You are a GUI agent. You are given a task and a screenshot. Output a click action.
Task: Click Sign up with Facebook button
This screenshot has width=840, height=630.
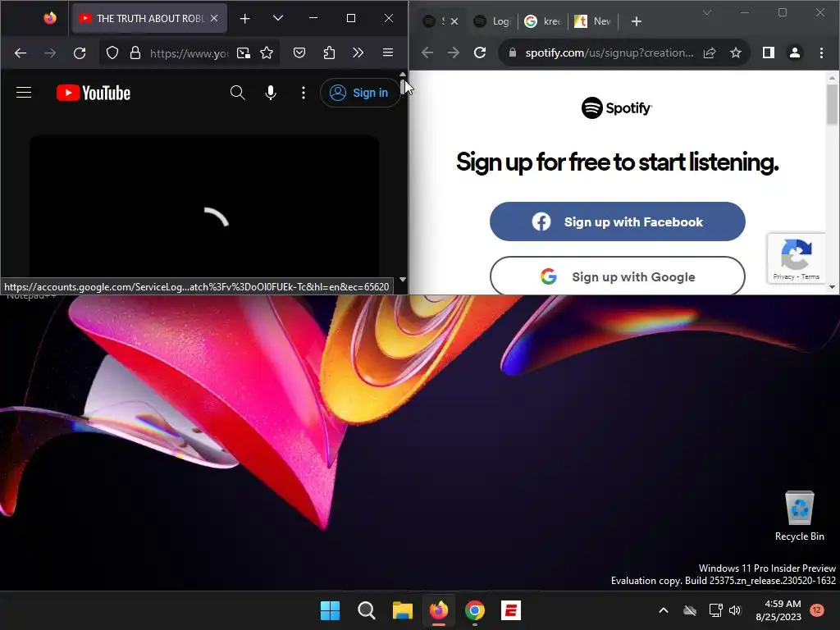(617, 221)
